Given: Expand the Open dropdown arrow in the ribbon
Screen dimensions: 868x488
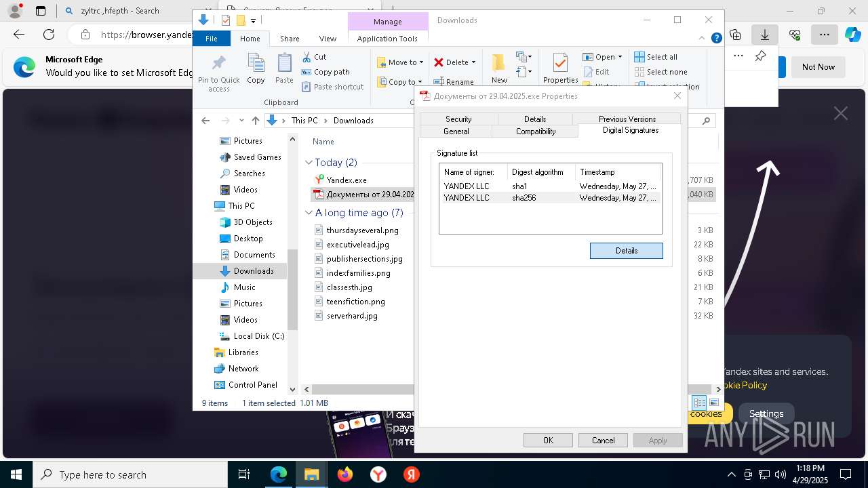Looking at the screenshot, I should (620, 57).
